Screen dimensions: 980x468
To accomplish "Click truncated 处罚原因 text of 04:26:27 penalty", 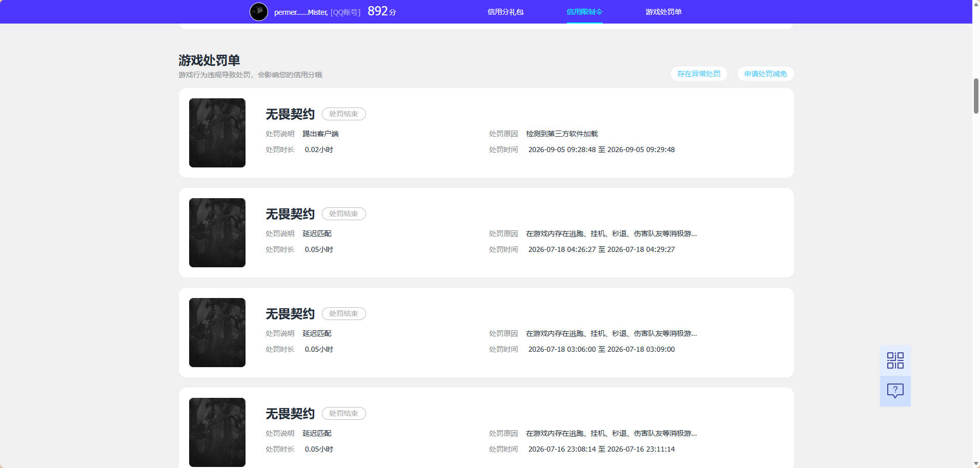I will pos(611,233).
